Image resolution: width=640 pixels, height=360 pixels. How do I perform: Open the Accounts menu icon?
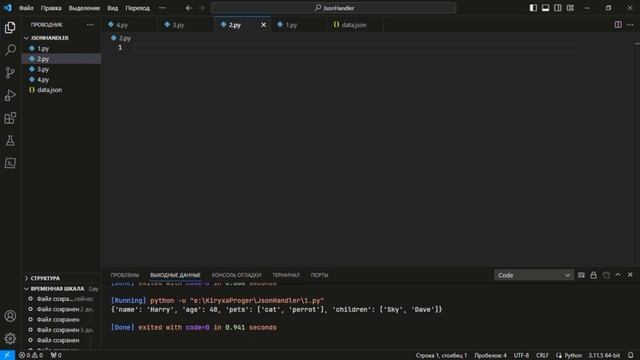(x=10, y=316)
